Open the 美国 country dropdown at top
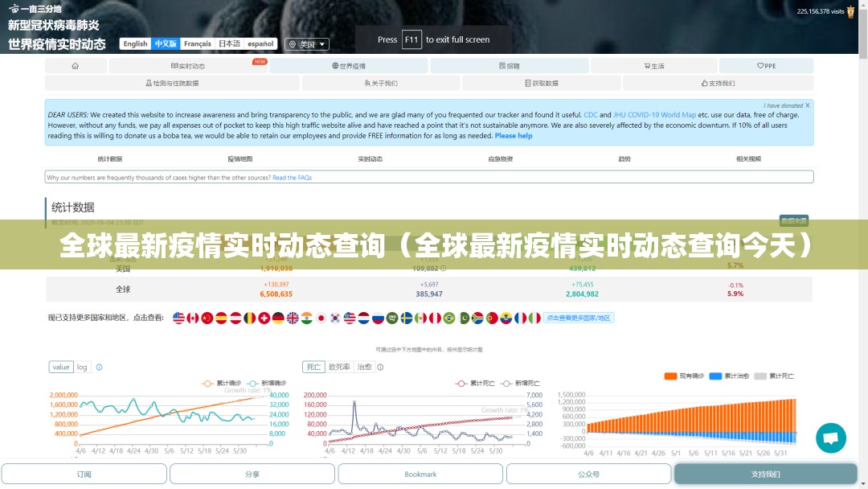The width and height of the screenshot is (868, 489). 308,43
